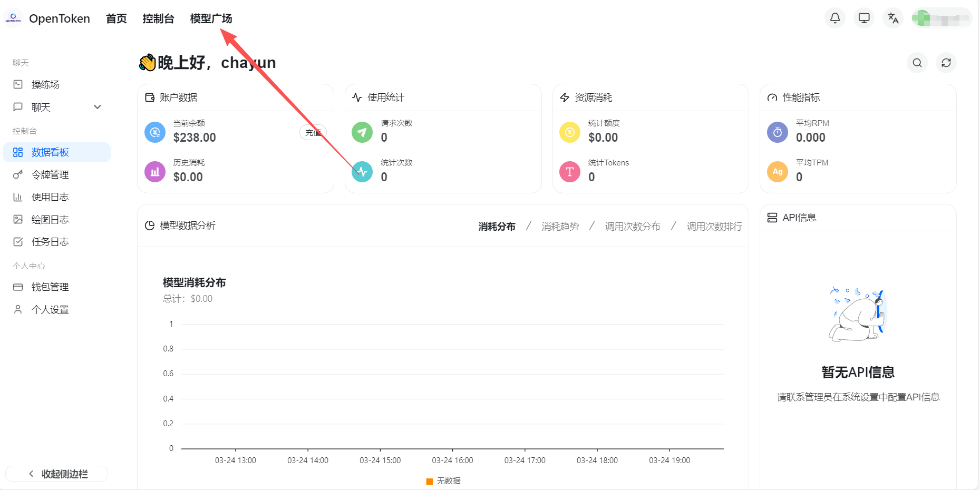
Task: Open 令牌管理 in the sidebar
Action: 57,174
